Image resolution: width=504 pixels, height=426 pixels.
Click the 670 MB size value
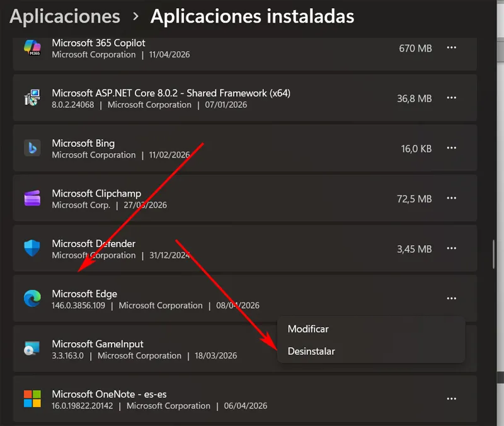415,49
